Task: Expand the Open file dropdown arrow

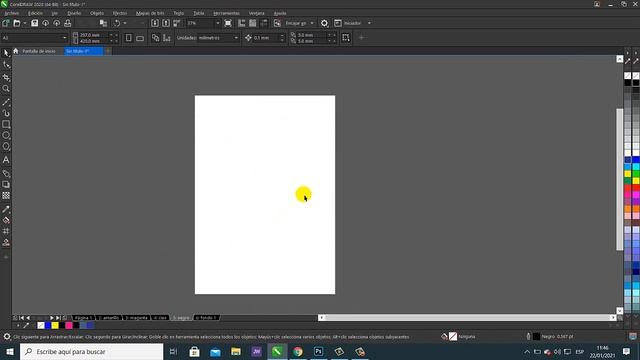Action: (x=24, y=23)
